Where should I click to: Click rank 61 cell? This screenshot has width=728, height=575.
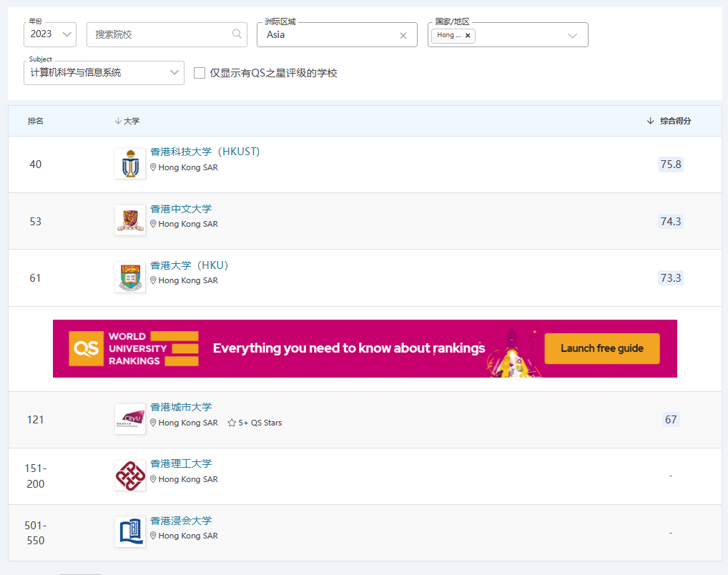[x=35, y=278]
